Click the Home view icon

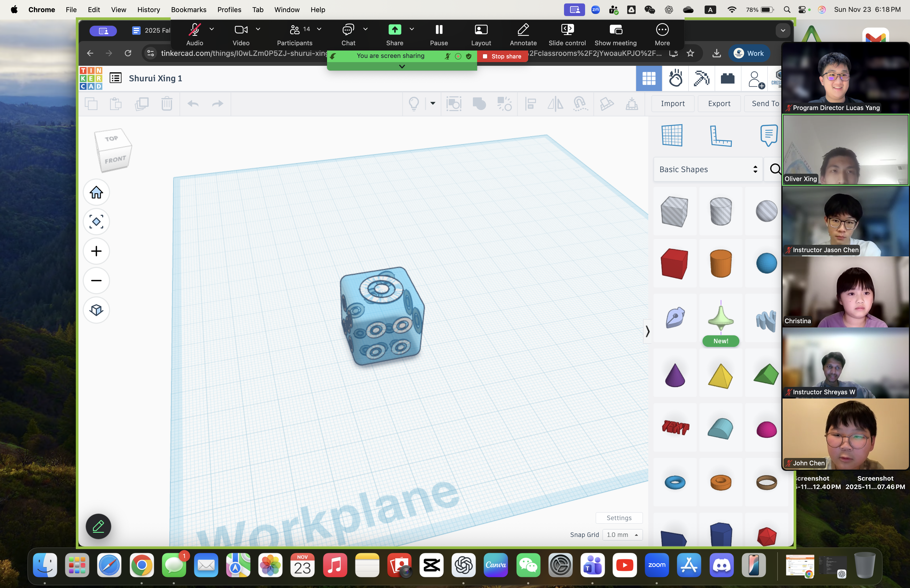96,192
